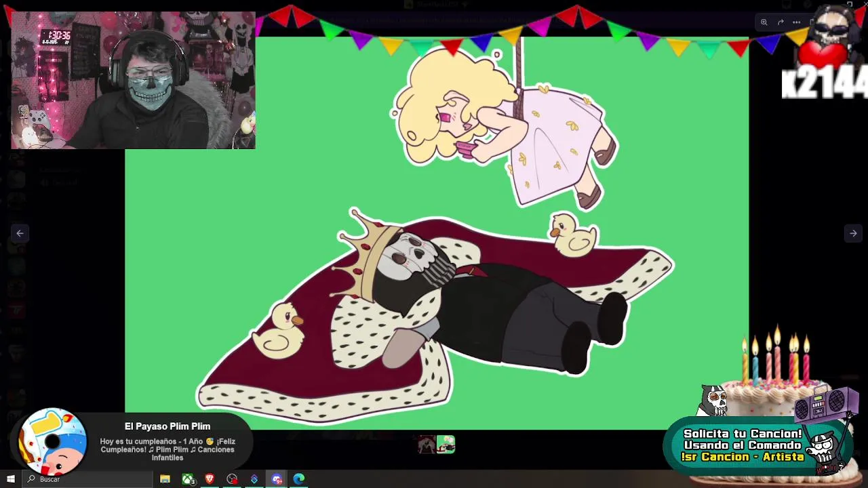Screen dimensions: 868x488
Task: Go to the next image with right arrow
Action: point(853,233)
